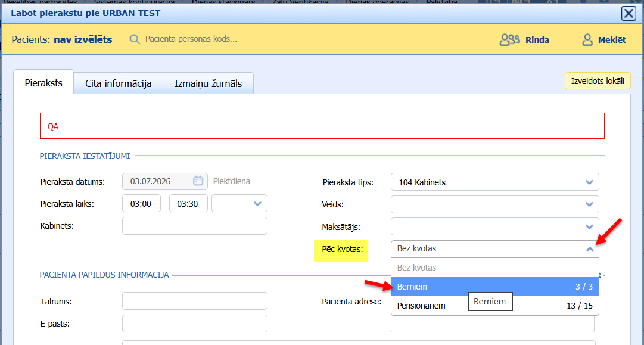The height and width of the screenshot is (345, 644).
Task: Click the Kabinets input field
Action: tap(195, 226)
